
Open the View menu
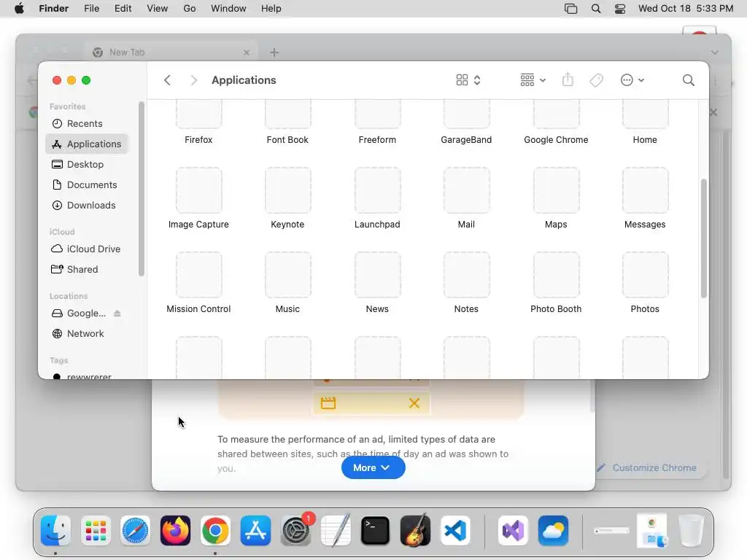(x=158, y=9)
